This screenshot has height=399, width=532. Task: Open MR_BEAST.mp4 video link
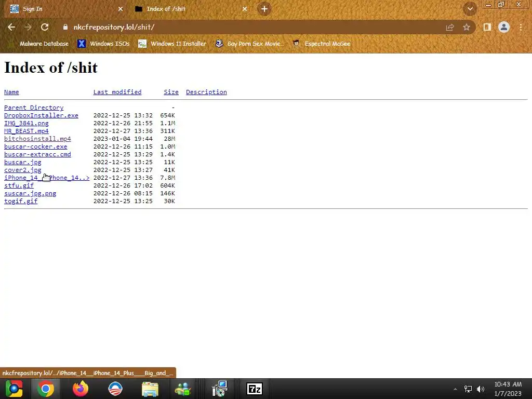(26, 131)
